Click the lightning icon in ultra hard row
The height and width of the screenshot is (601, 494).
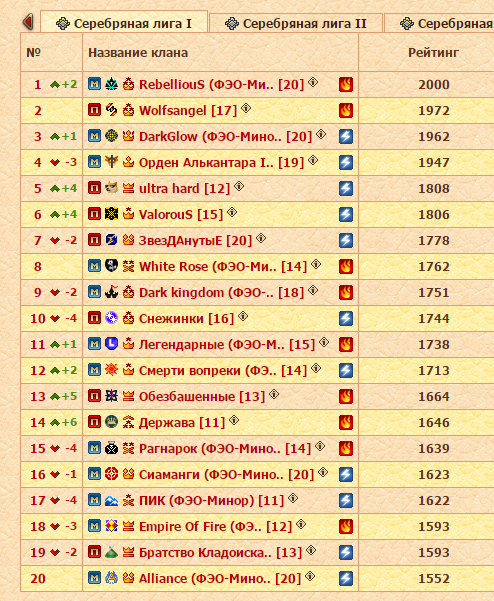(346, 188)
